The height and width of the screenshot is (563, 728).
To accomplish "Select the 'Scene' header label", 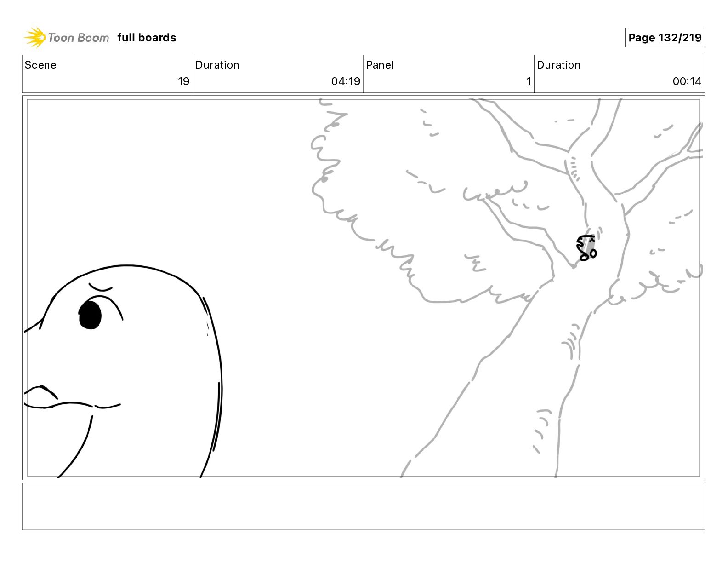I will pos(40,65).
